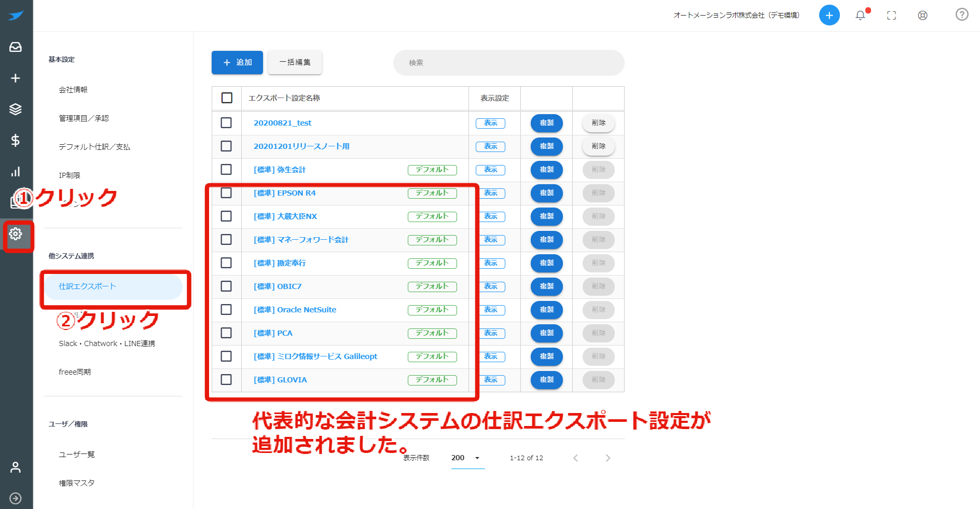This screenshot has height=509, width=980.
Task: Open the help question mark icon
Action: (x=962, y=15)
